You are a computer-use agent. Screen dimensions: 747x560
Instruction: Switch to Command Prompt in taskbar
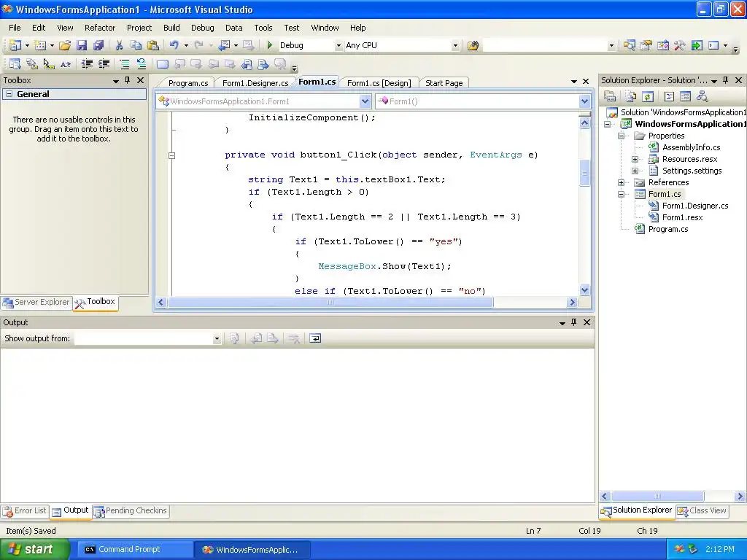click(135, 550)
